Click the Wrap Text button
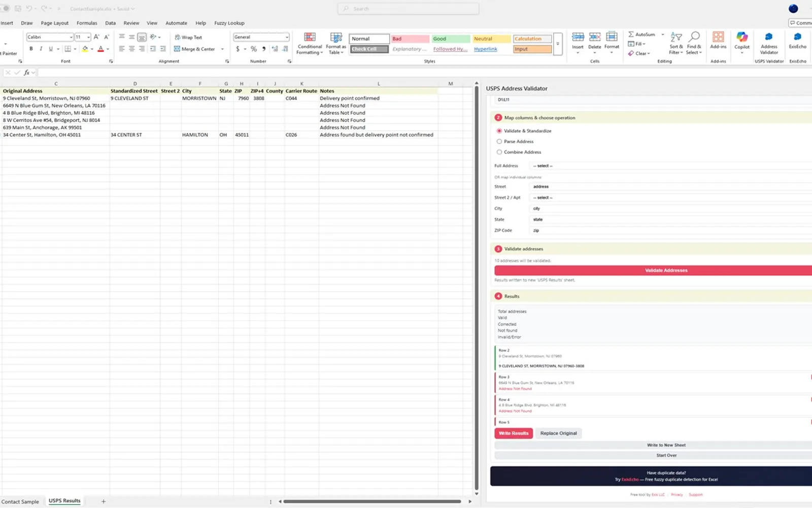Viewport: 812px width, 508px height. [x=188, y=37]
